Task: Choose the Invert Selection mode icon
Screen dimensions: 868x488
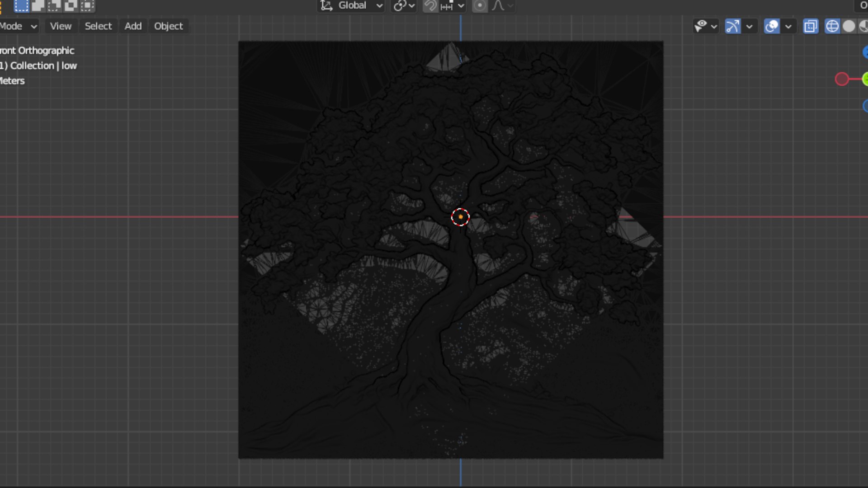Action: tap(71, 5)
